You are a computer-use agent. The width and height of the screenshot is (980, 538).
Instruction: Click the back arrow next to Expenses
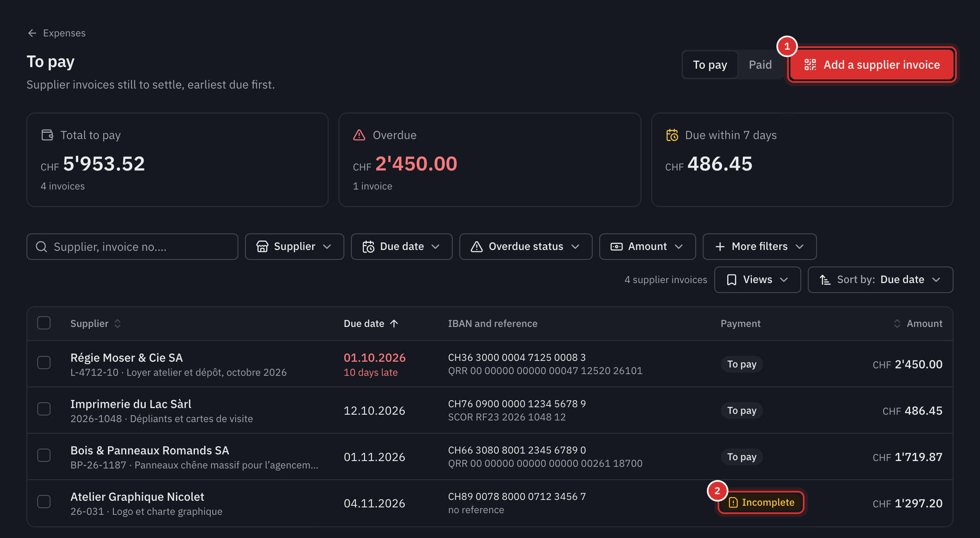pyautogui.click(x=32, y=33)
